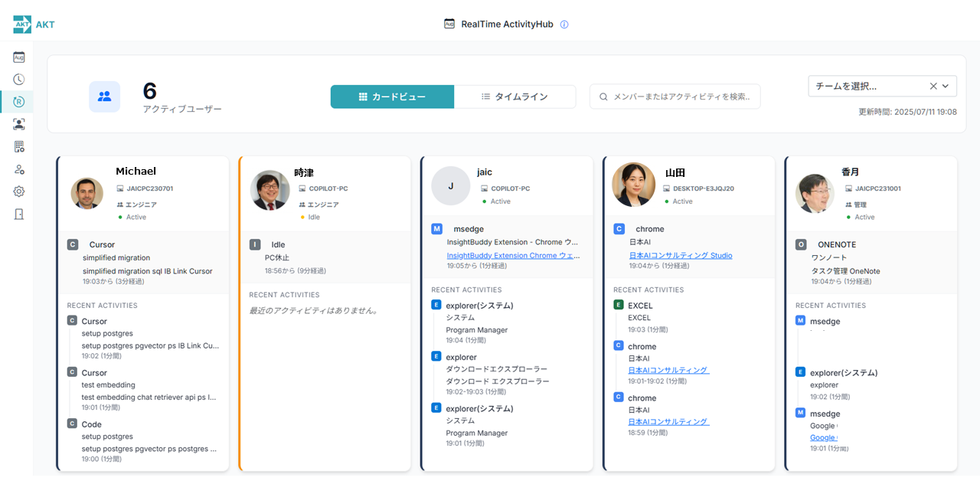The height and width of the screenshot is (491, 980).
Task: Click the logout door icon in sidebar
Action: 18,213
